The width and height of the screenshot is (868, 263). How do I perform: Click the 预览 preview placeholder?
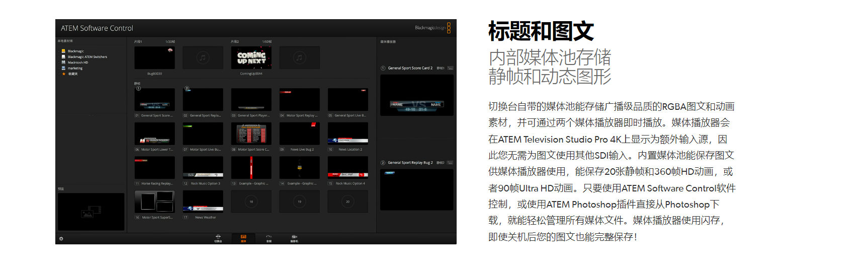[x=91, y=212]
